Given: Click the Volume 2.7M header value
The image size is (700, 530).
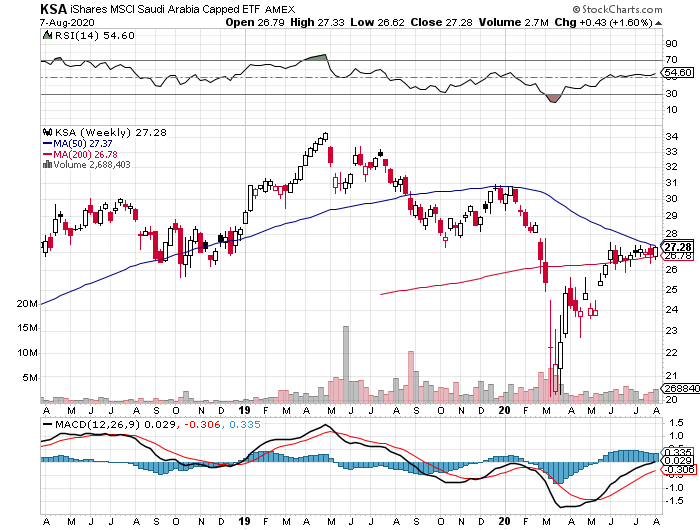Looking at the screenshot, I should coord(513,22).
